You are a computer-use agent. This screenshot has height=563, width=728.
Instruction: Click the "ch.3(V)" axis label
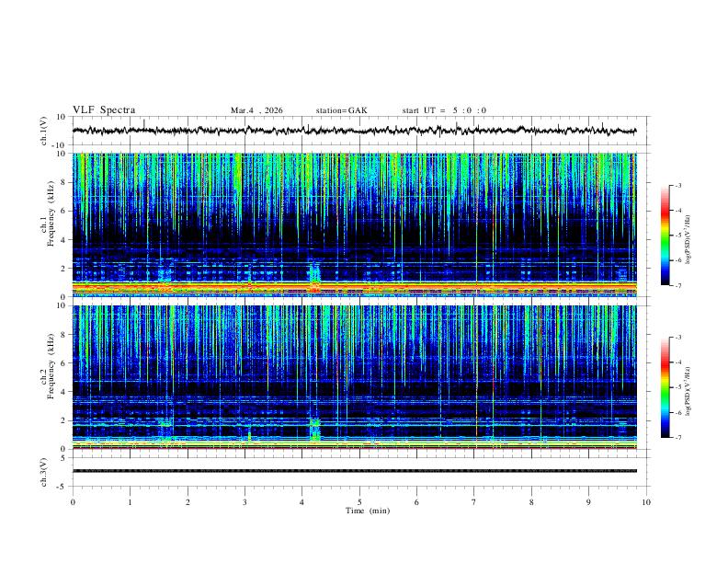coord(44,473)
